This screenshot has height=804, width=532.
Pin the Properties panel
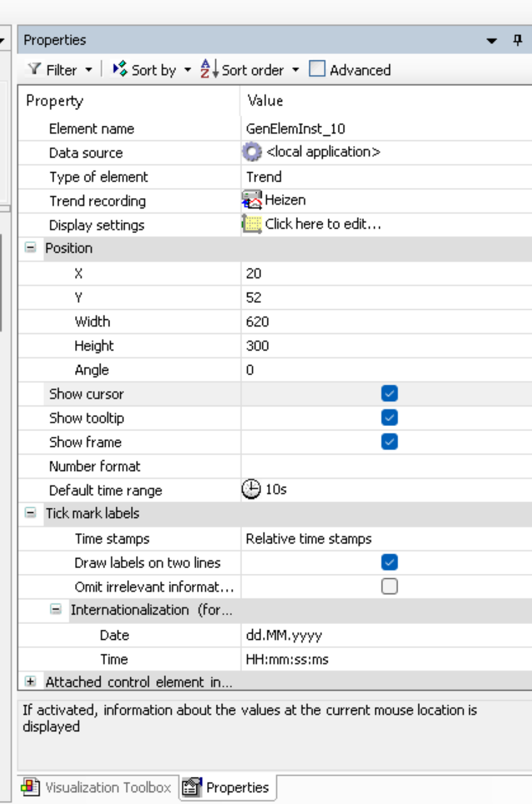tap(518, 40)
